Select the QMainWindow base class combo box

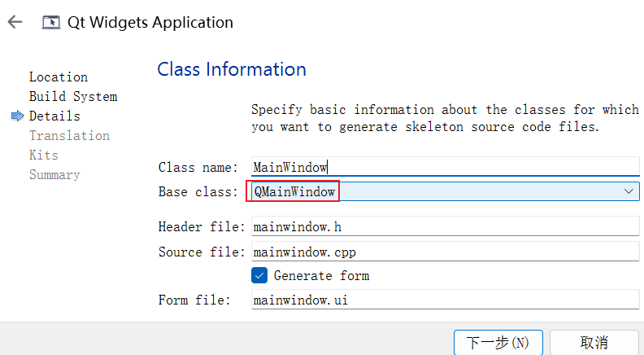pyautogui.click(x=446, y=191)
